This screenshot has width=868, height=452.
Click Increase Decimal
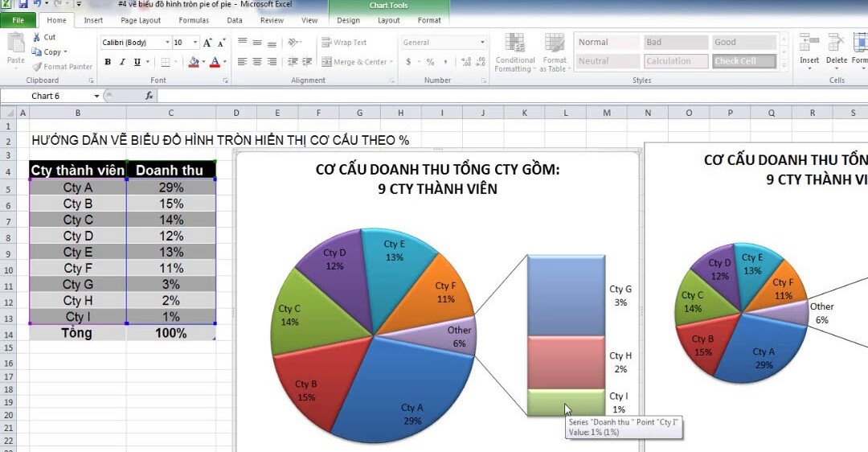466,62
